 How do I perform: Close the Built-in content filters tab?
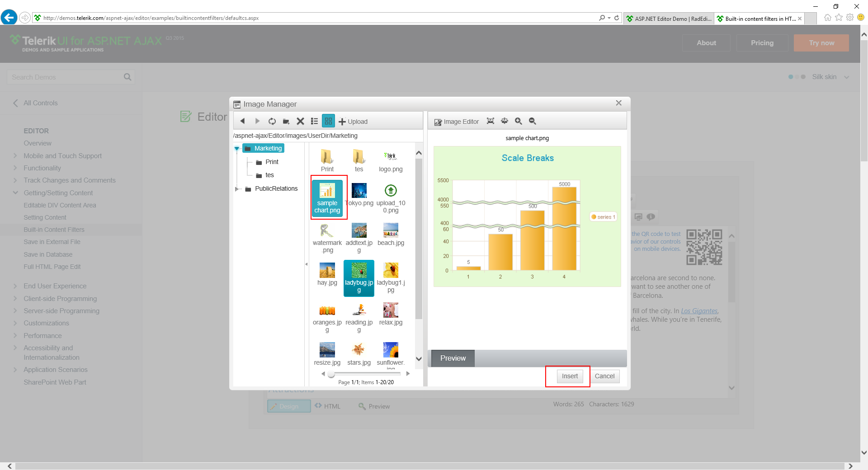click(800, 19)
